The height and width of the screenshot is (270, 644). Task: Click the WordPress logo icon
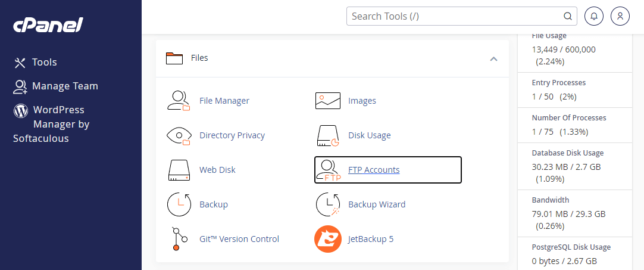21,111
